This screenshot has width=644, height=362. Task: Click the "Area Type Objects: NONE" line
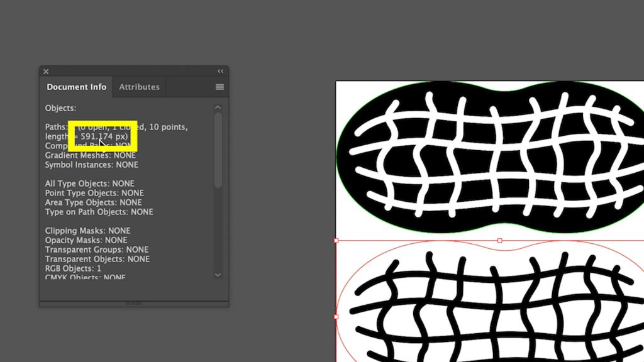click(93, 202)
